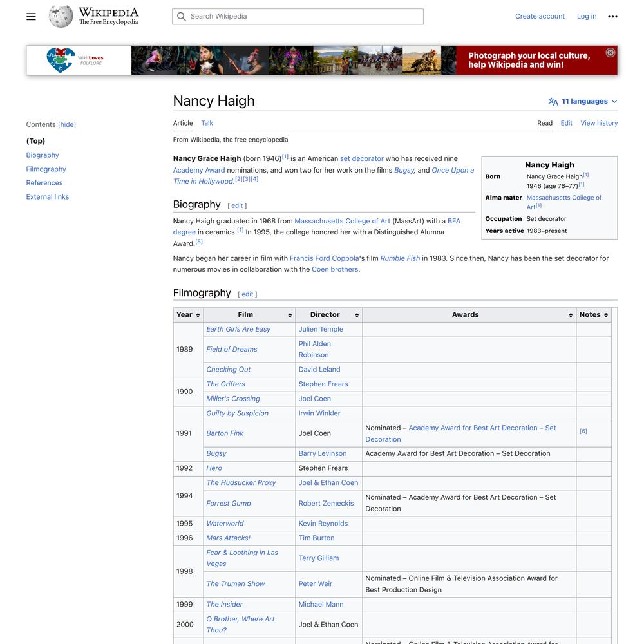644x644 pixels.
Task: Open Barton Fink film link
Action: pos(225,433)
